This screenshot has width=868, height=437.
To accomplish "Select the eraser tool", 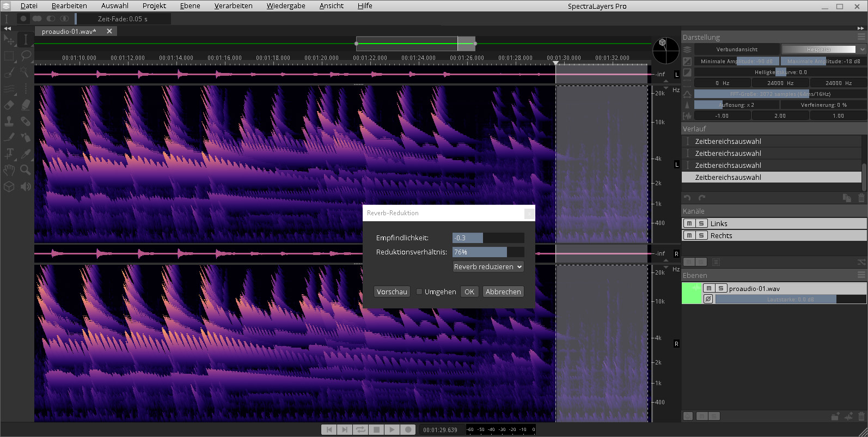I will [x=9, y=105].
